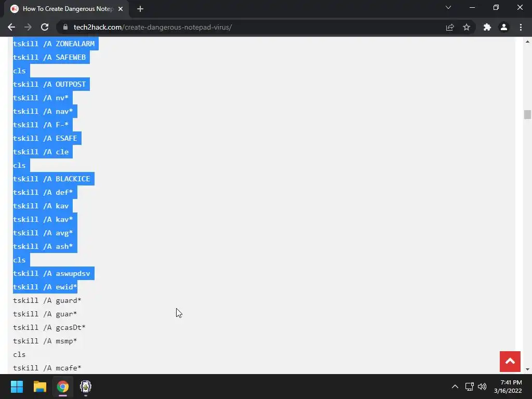Click the line 'tskill /A nv*'
This screenshot has width=532, height=399.
[41, 98]
